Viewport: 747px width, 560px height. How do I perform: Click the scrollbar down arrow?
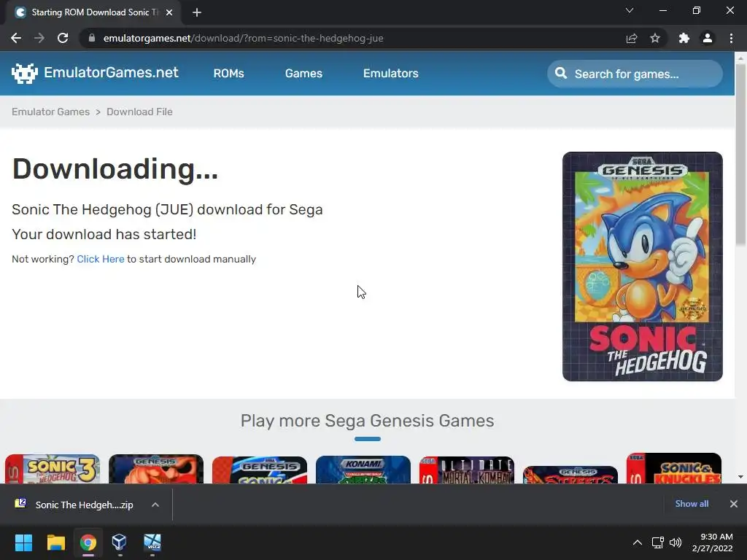coord(740,477)
